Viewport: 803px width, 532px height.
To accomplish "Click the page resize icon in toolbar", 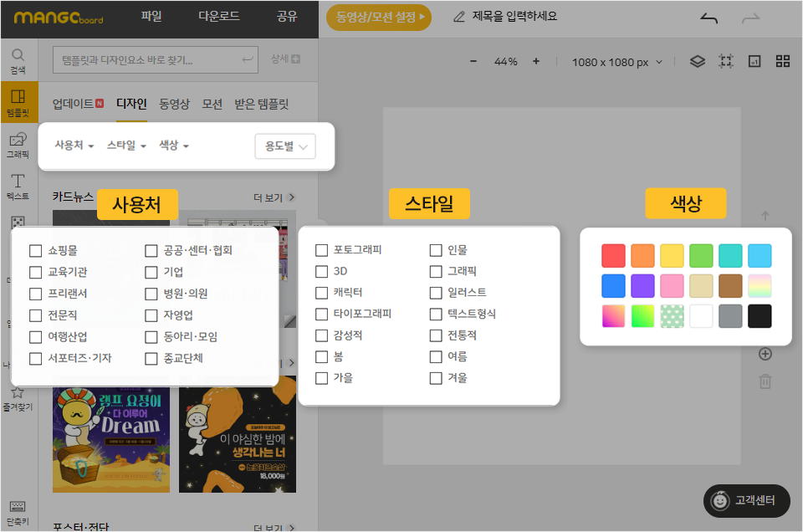I will (754, 61).
